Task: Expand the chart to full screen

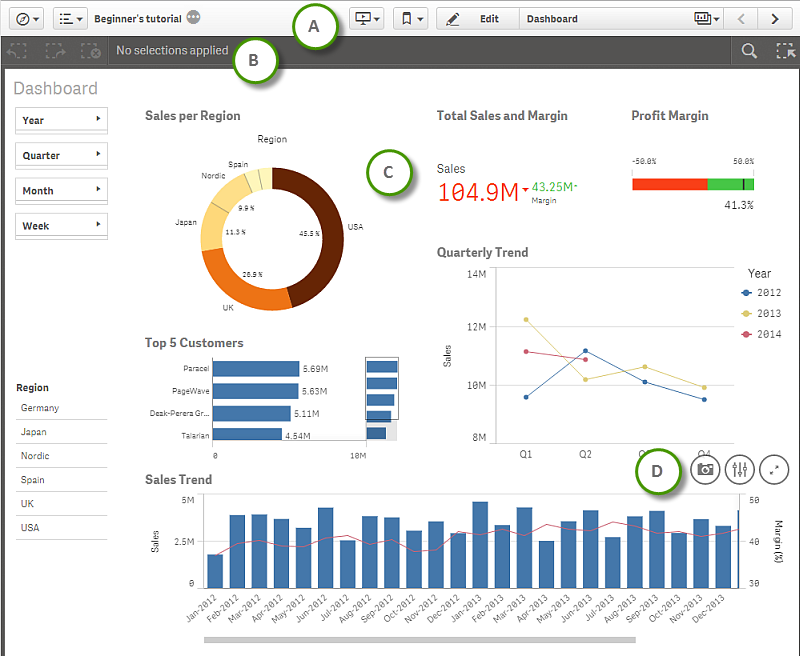Action: [x=774, y=469]
